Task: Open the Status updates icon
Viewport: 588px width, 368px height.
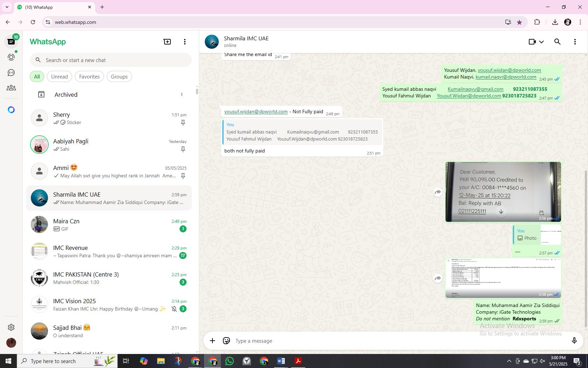Action: pyautogui.click(x=11, y=57)
